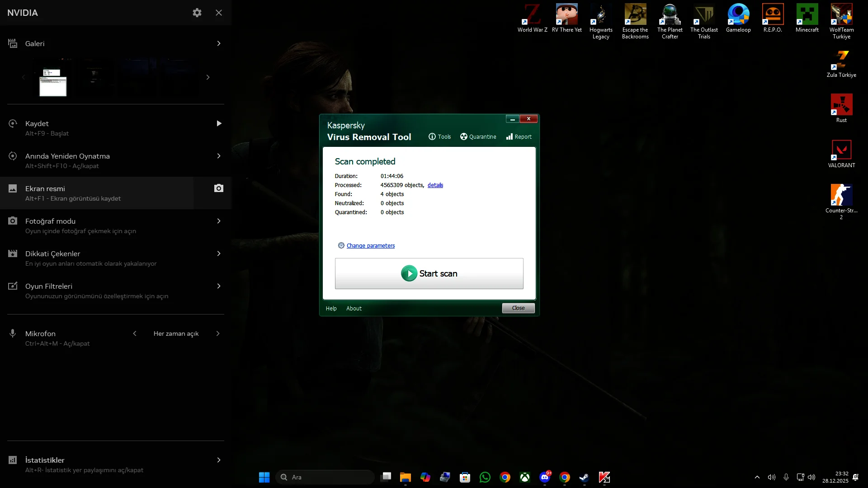Open the Help menu in Kaspersky

coord(331,308)
